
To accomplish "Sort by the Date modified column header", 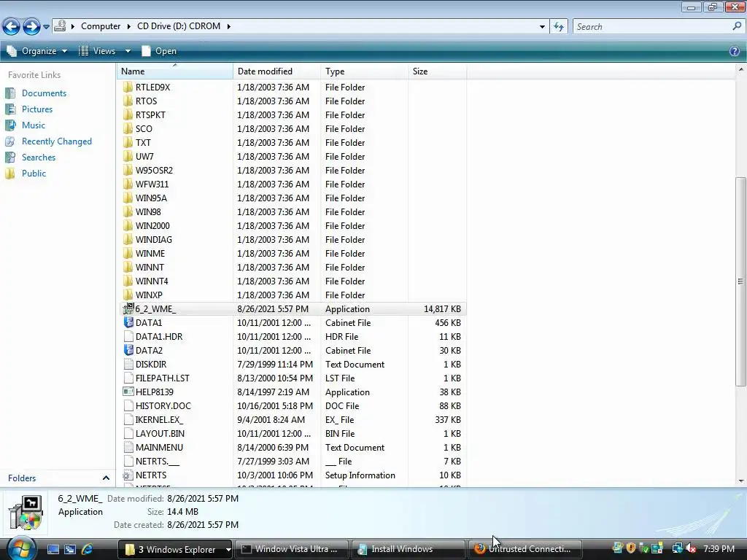I will [x=277, y=71].
